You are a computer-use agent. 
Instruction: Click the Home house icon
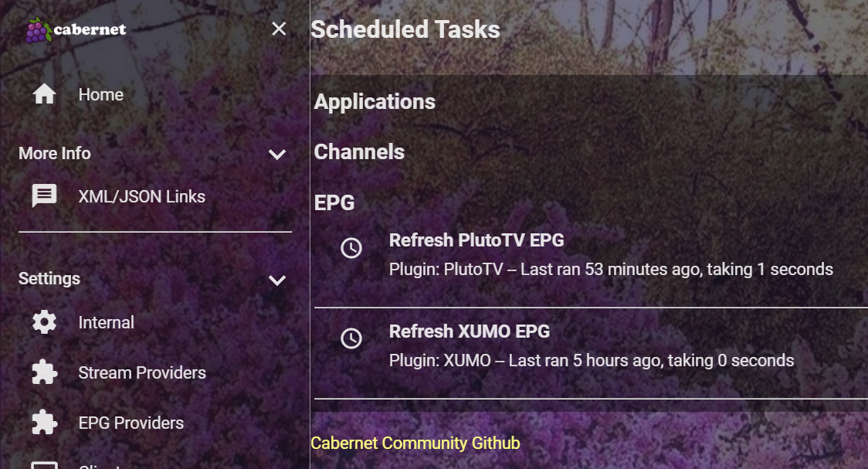44,94
